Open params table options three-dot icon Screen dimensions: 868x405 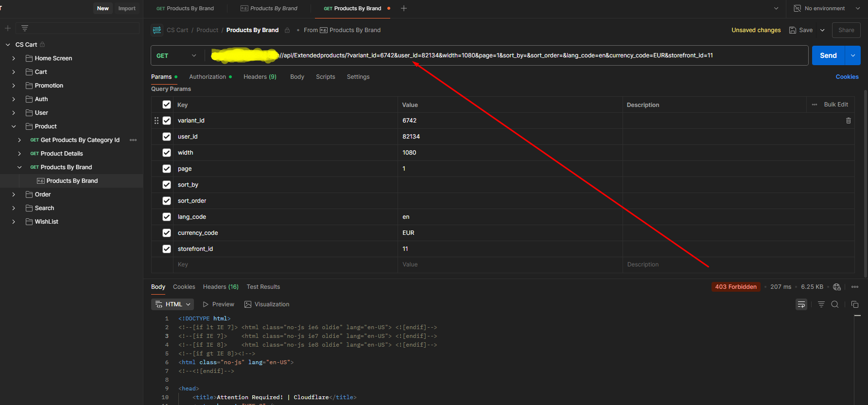point(815,105)
